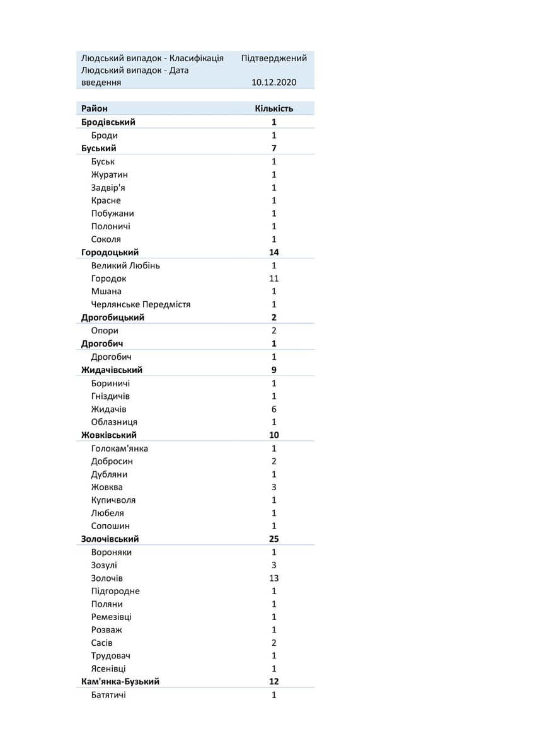Select the "Бродівський" district heading

(x=108, y=122)
